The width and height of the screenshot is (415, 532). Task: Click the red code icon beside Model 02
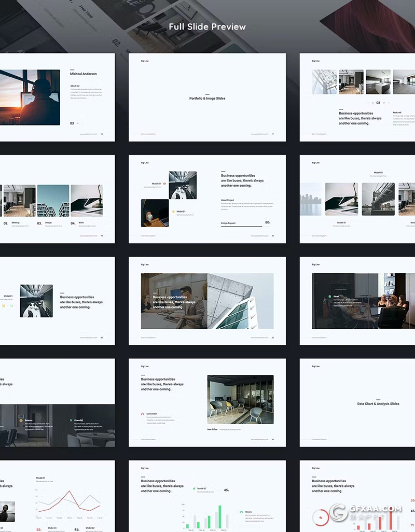click(x=164, y=184)
